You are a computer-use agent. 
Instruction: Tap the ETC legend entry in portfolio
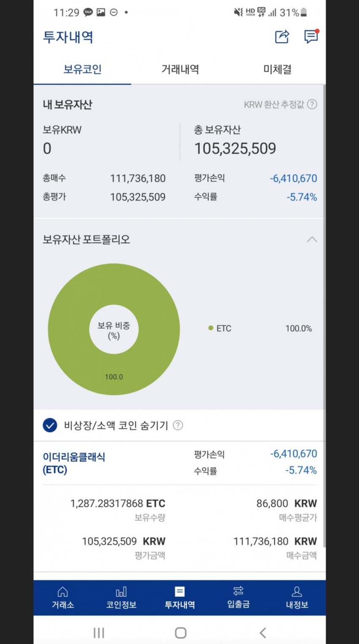tap(220, 328)
